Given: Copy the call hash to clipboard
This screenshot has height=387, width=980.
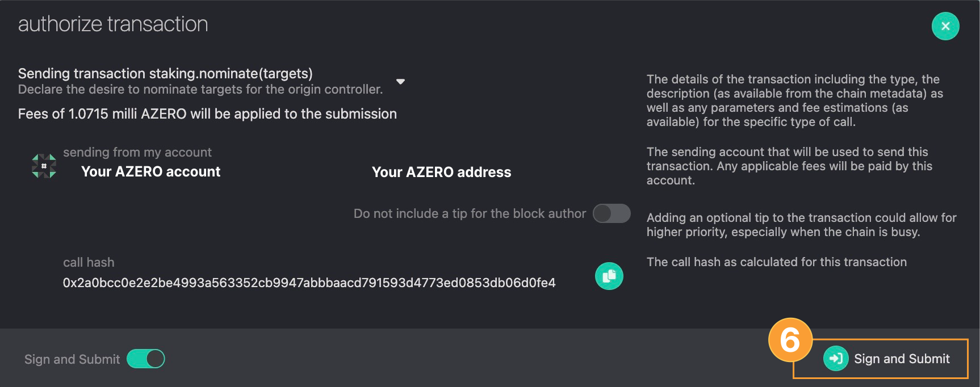Looking at the screenshot, I should 609,276.
